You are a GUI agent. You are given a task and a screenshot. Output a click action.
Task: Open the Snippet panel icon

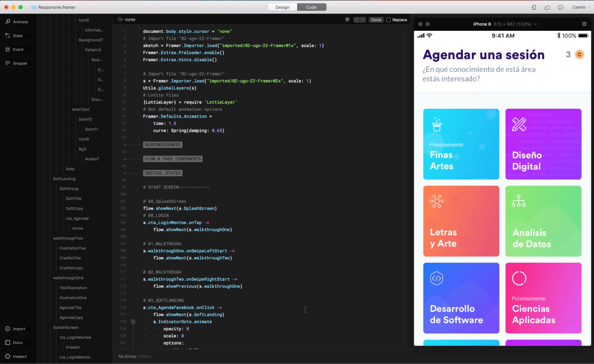8,63
